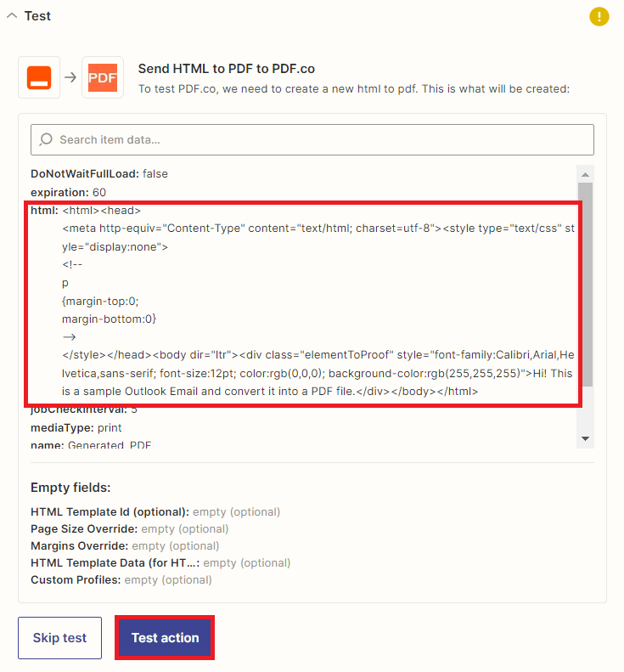Focus the Search item data field
This screenshot has width=624, height=672.
point(323,139)
